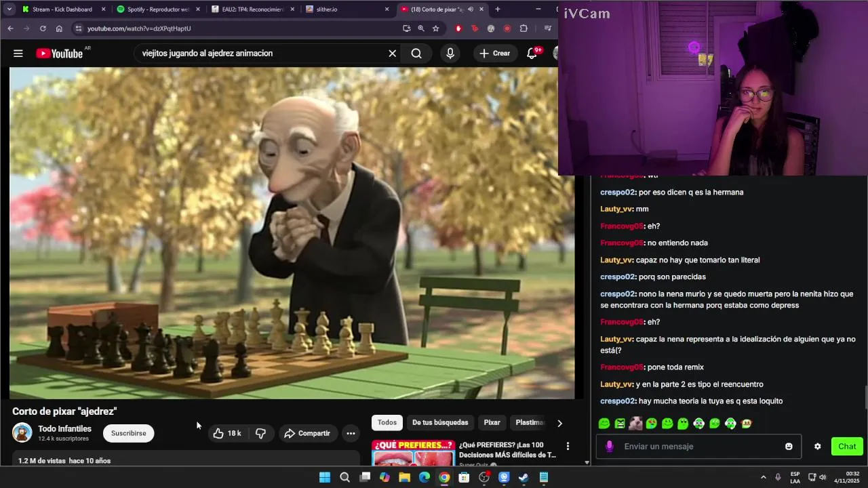Type in the Enviar un mensaje field

point(698,446)
